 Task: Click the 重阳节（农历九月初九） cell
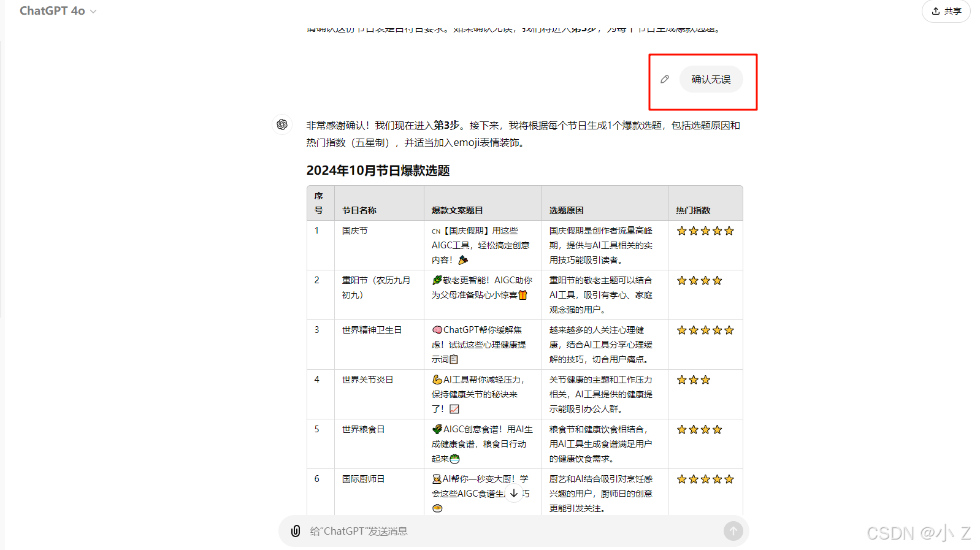[379, 295]
